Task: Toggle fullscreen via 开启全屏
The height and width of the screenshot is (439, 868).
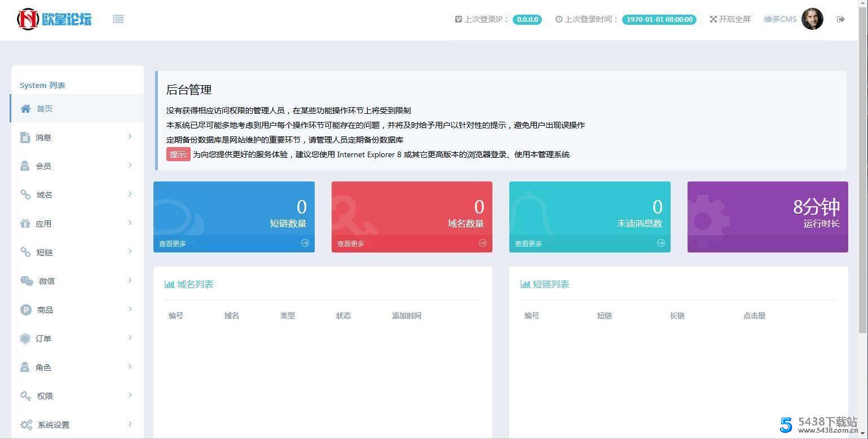Action: [730, 19]
